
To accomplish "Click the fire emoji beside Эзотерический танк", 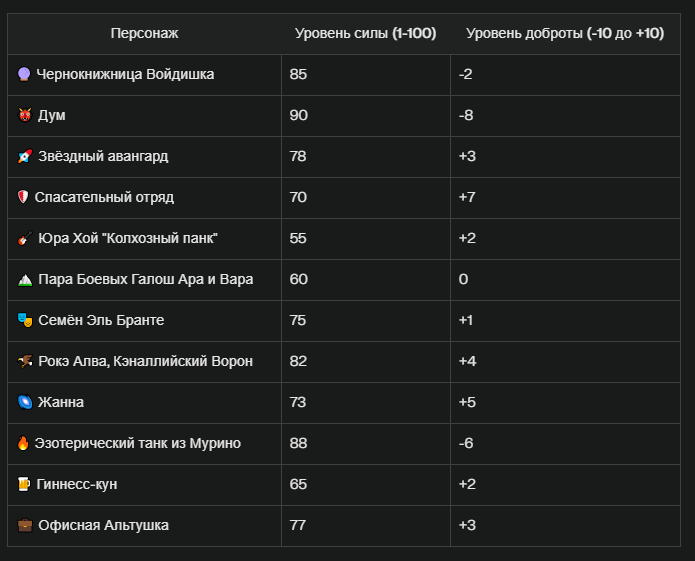I will point(23,443).
